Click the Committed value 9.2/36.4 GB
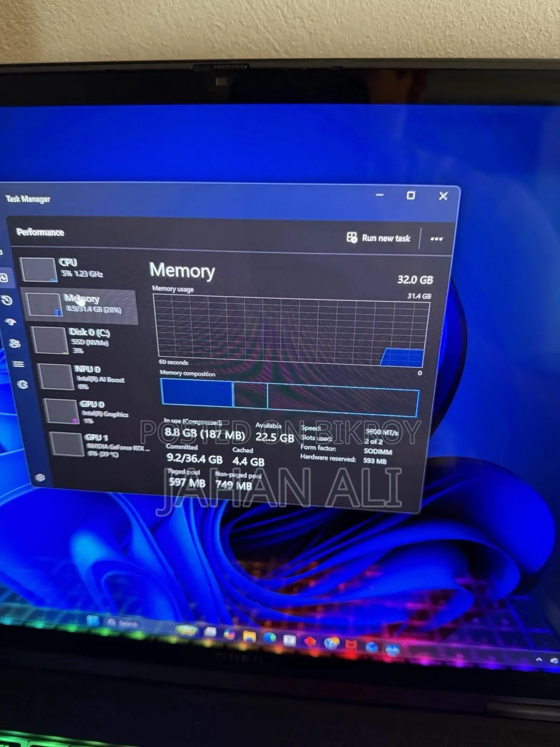 tap(195, 459)
